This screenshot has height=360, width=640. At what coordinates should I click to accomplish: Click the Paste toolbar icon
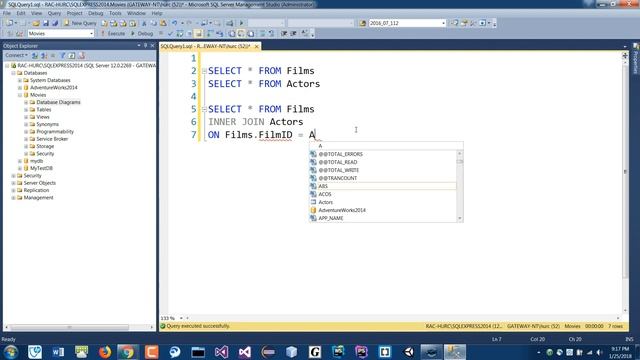click(163, 23)
